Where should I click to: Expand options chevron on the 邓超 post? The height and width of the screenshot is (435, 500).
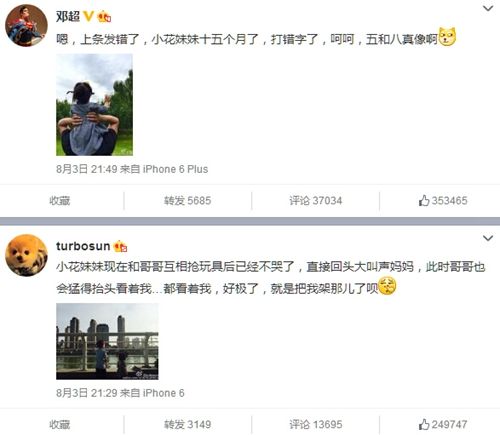click(488, 8)
